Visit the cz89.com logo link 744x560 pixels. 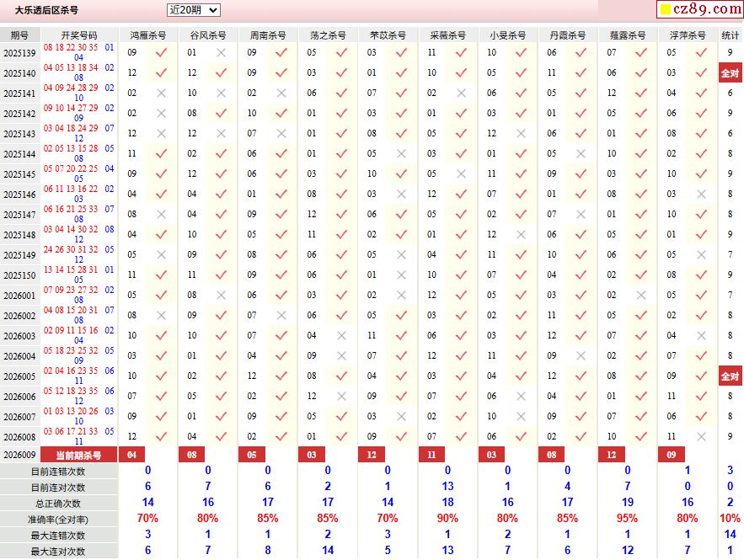click(700, 8)
